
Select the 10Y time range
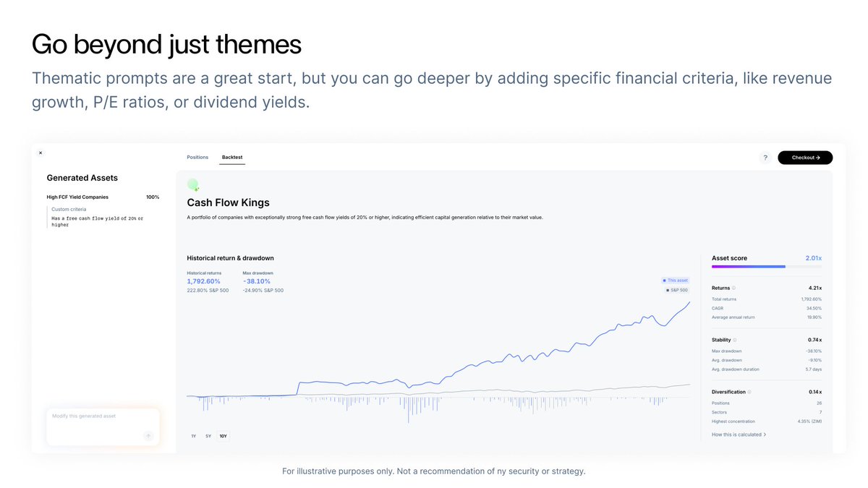pyautogui.click(x=223, y=436)
